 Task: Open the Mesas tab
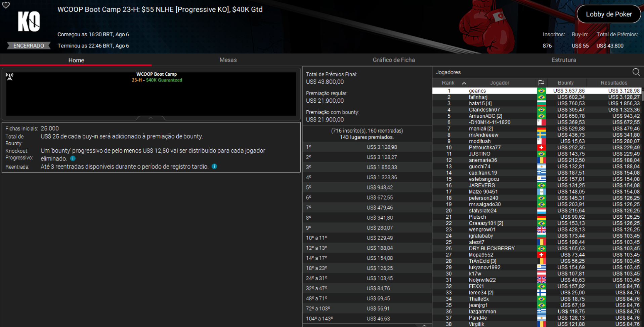(x=228, y=60)
